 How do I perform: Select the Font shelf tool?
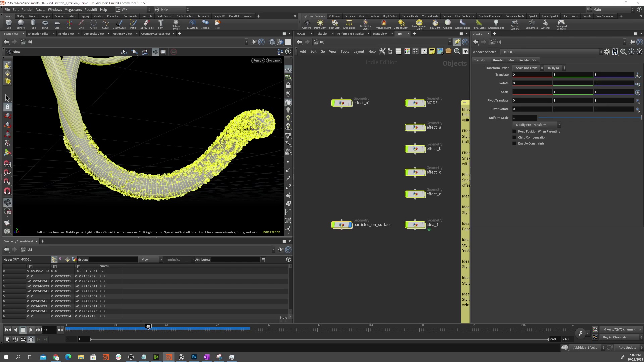click(x=161, y=24)
